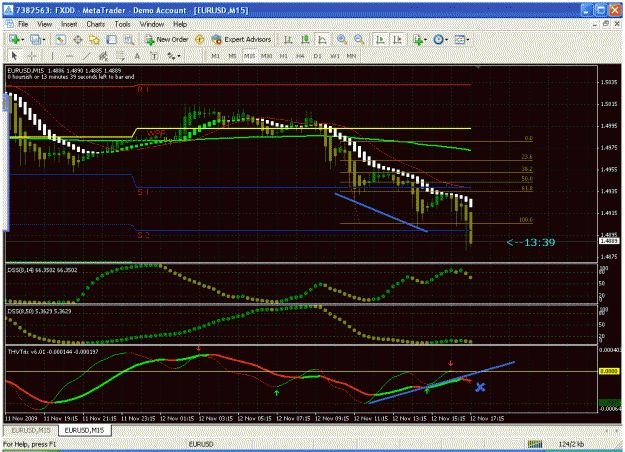Select the vertical line drawing tool
The height and width of the screenshot is (452, 625).
pos(52,56)
